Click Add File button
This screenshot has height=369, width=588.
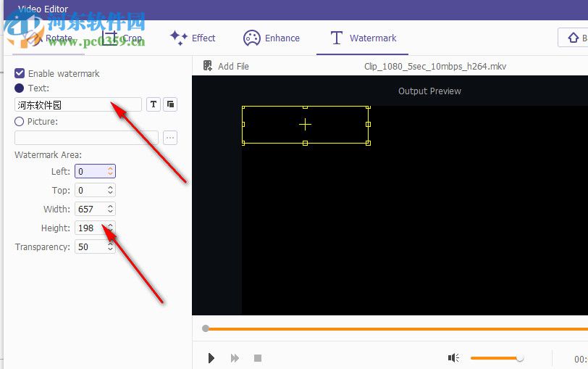click(226, 66)
